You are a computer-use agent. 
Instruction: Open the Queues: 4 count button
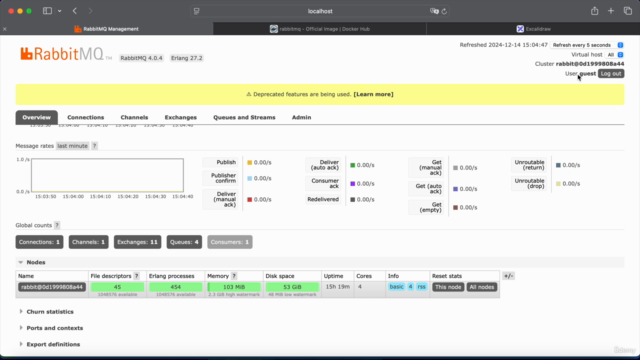[x=184, y=242]
